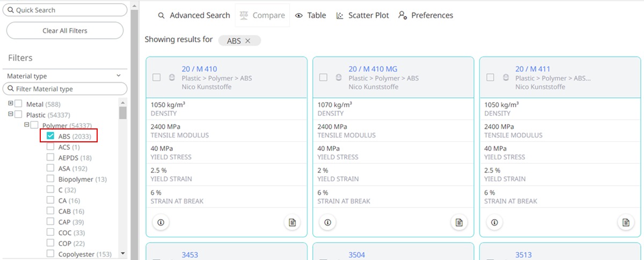This screenshot has height=260, width=644.
Task: Collapse the Material type filter section
Action: 119,76
